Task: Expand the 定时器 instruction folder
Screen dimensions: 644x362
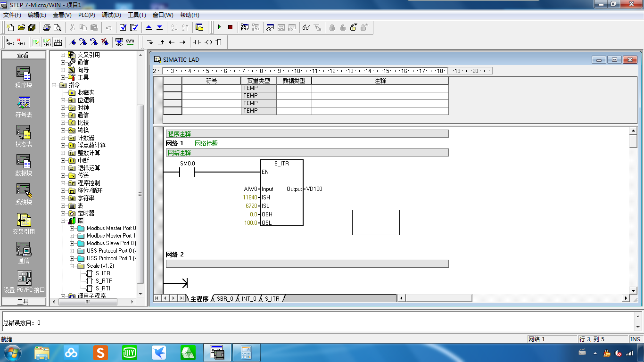Action: 63,213
